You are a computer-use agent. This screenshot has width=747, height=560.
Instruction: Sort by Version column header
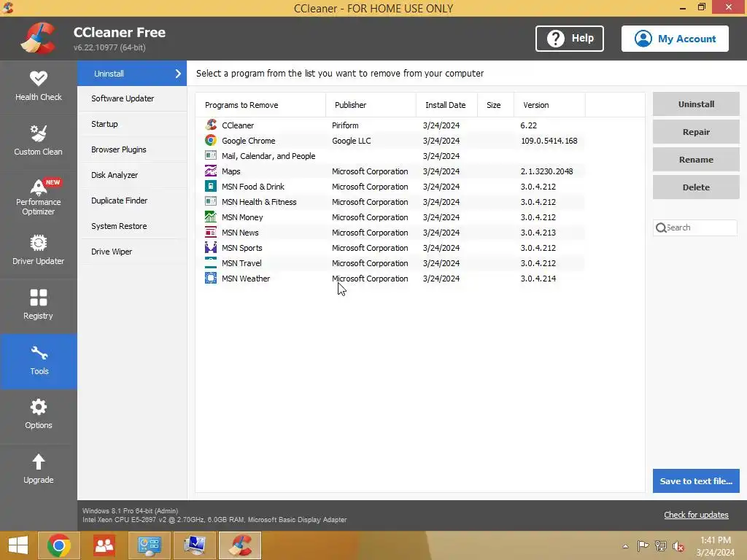point(549,105)
